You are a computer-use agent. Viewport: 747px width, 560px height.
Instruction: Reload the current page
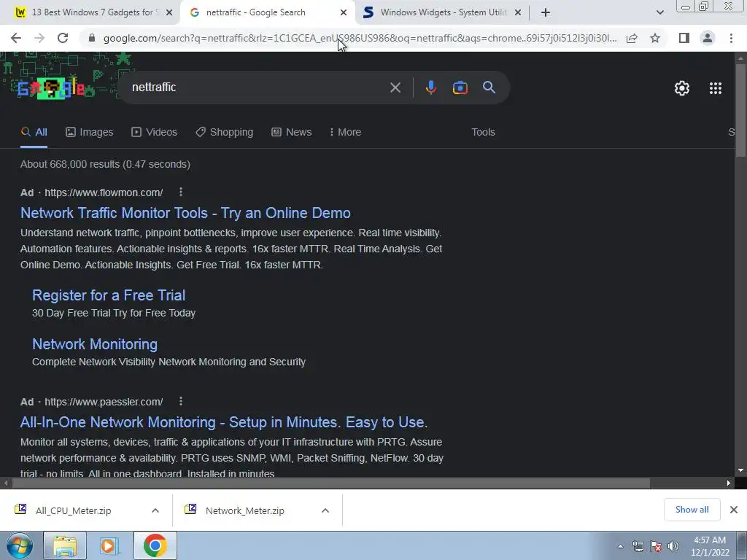[x=63, y=38]
